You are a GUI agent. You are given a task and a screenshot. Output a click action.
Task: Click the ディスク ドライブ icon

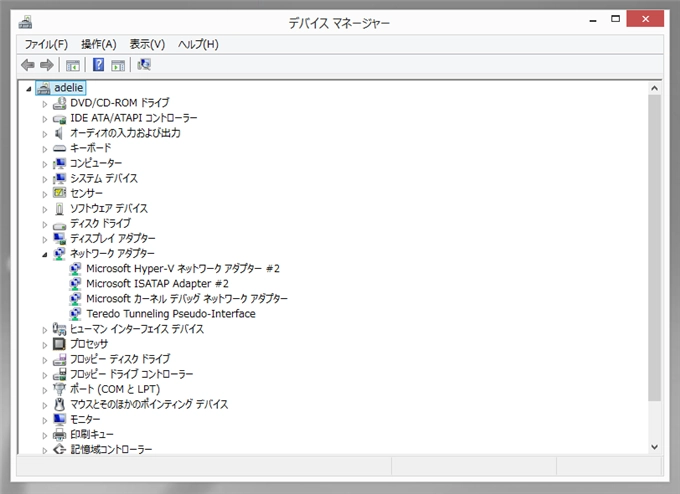pos(59,225)
